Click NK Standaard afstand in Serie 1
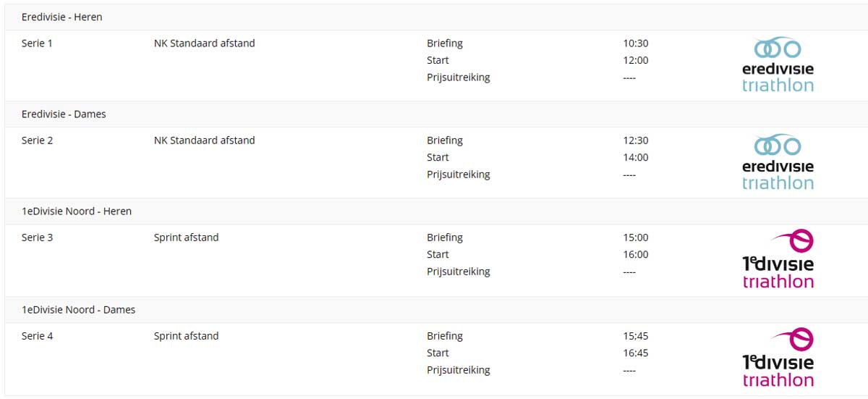 coord(204,43)
